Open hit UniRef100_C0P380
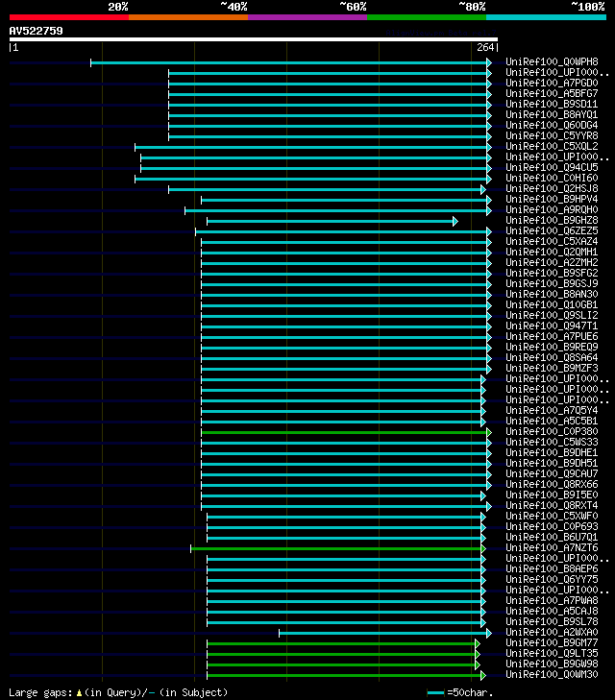The image size is (615, 700). pyautogui.click(x=552, y=432)
